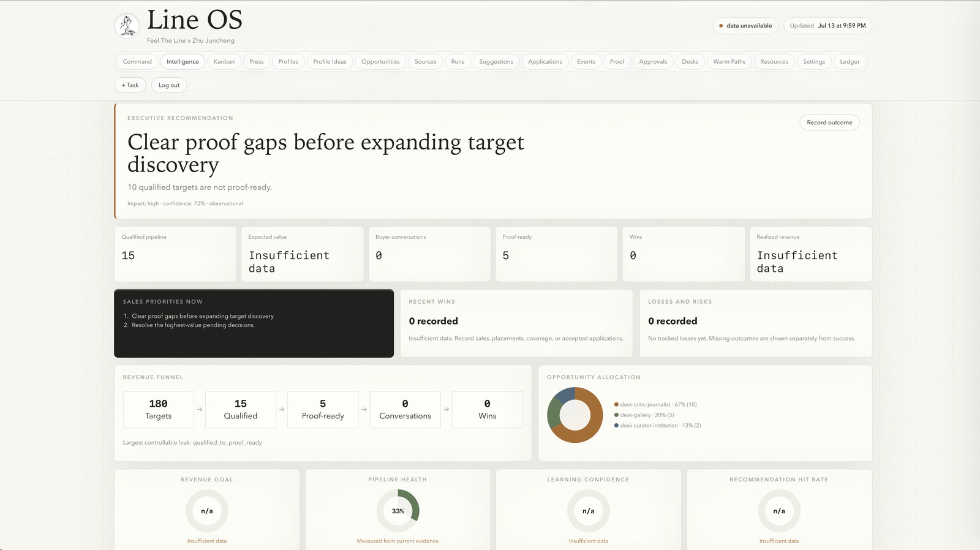980x550 pixels.
Task: Switch to the Resources tab
Action: click(774, 62)
